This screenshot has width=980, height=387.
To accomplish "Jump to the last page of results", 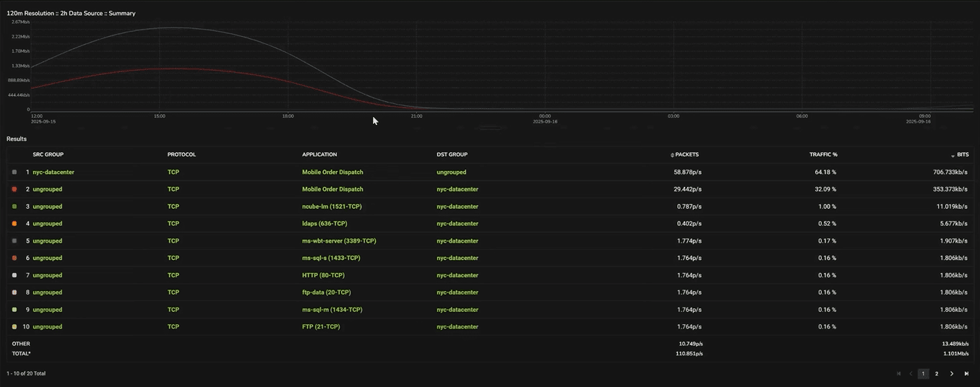I will click(x=966, y=373).
